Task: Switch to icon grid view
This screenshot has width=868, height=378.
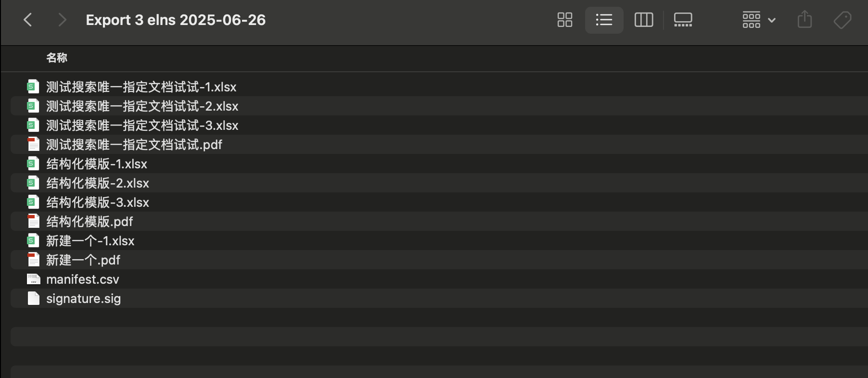Action: point(564,20)
